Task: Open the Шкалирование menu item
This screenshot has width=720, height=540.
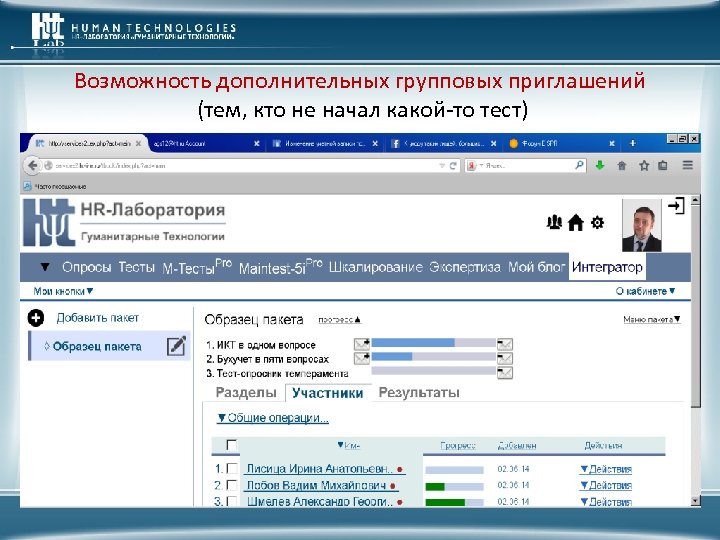Action: (376, 267)
